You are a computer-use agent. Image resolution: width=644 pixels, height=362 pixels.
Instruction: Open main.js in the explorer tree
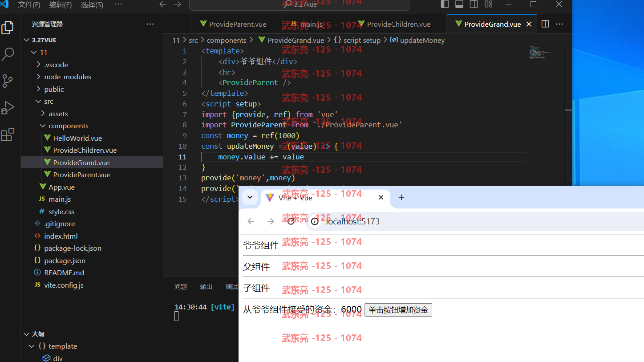(92, 199)
